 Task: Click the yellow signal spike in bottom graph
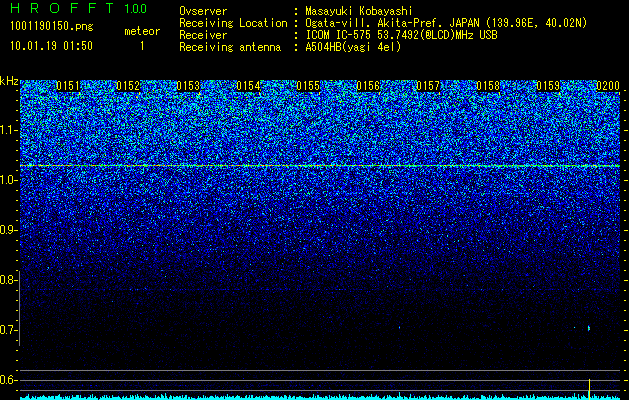coord(589,389)
